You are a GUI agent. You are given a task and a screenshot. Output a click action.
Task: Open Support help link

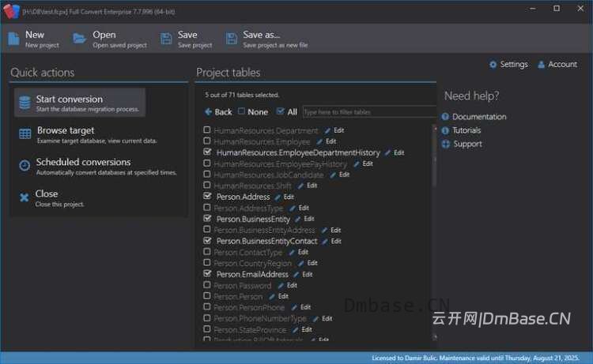coord(463,144)
